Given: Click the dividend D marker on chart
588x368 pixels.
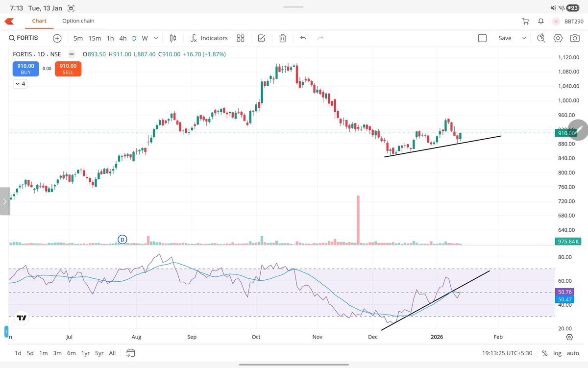Looking at the screenshot, I should click(x=122, y=239).
